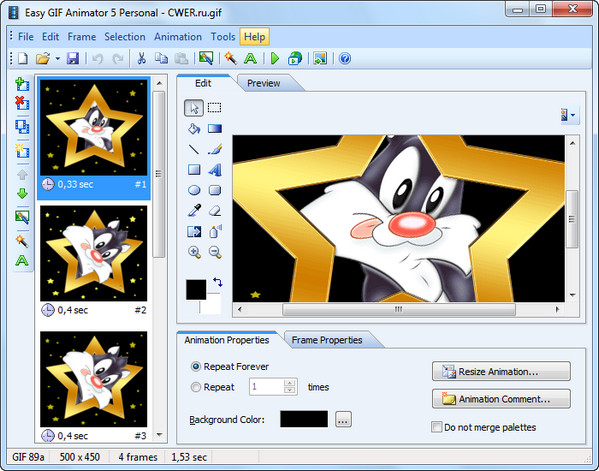Increase the repeat count spinner
The height and width of the screenshot is (471, 599).
tap(290, 383)
